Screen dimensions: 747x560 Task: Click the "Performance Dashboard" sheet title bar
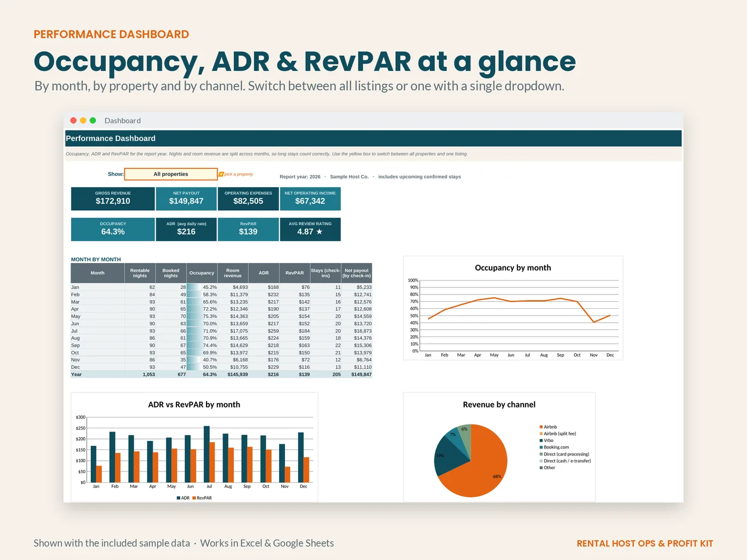click(373, 138)
